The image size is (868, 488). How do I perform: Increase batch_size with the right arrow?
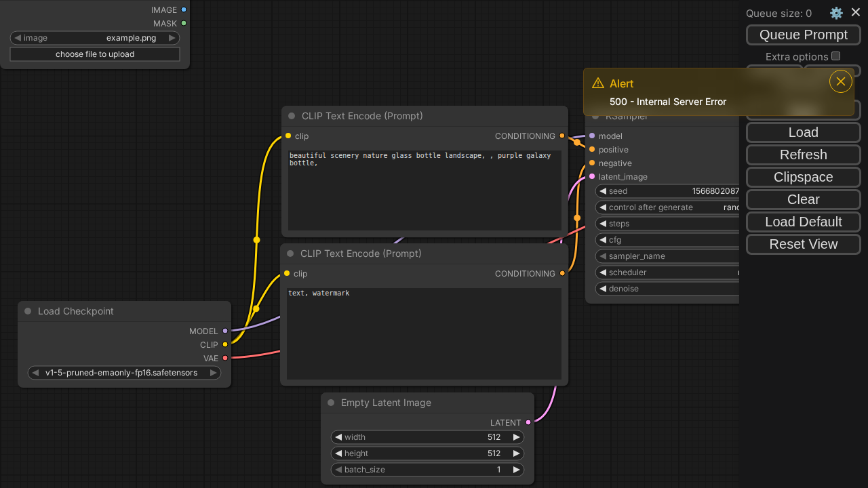516,470
